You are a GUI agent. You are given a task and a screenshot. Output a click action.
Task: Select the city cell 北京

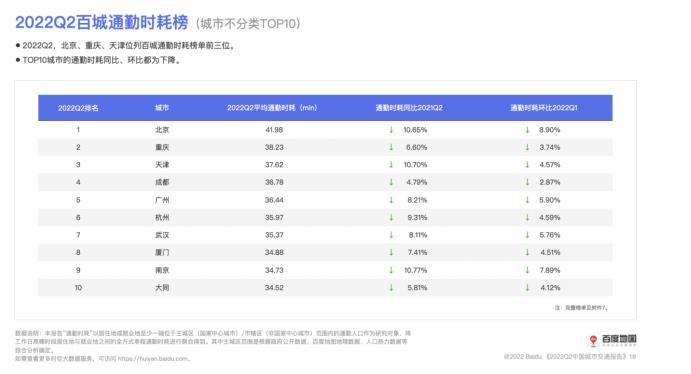pos(162,130)
